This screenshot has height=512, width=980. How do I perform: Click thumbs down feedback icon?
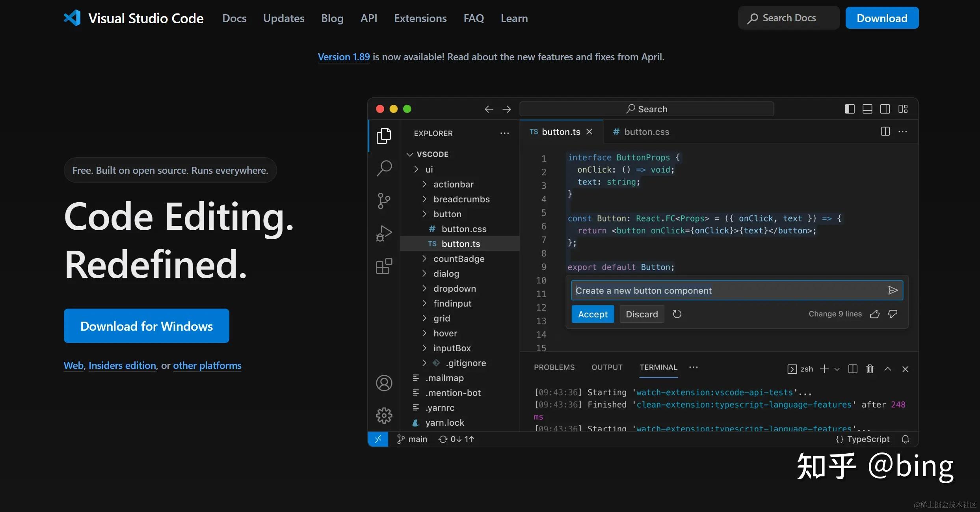click(893, 314)
